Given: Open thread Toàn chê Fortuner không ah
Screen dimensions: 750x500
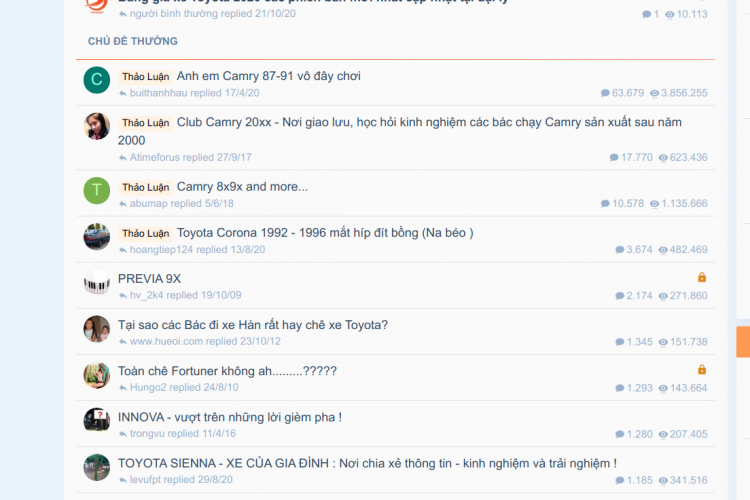Looking at the screenshot, I should (227, 371).
